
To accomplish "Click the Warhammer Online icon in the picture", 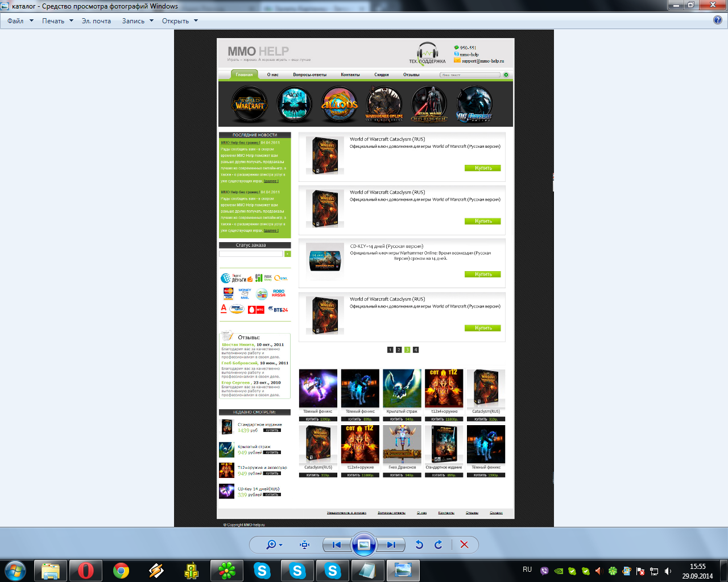I will 384,104.
